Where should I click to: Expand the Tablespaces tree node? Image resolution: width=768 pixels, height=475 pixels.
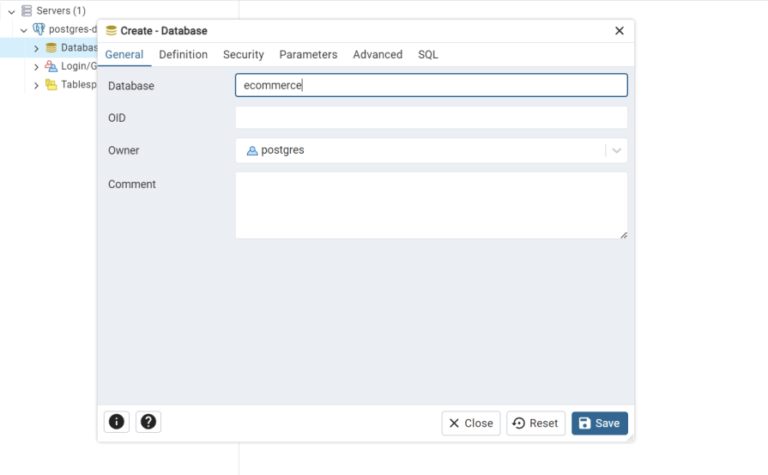point(36,86)
